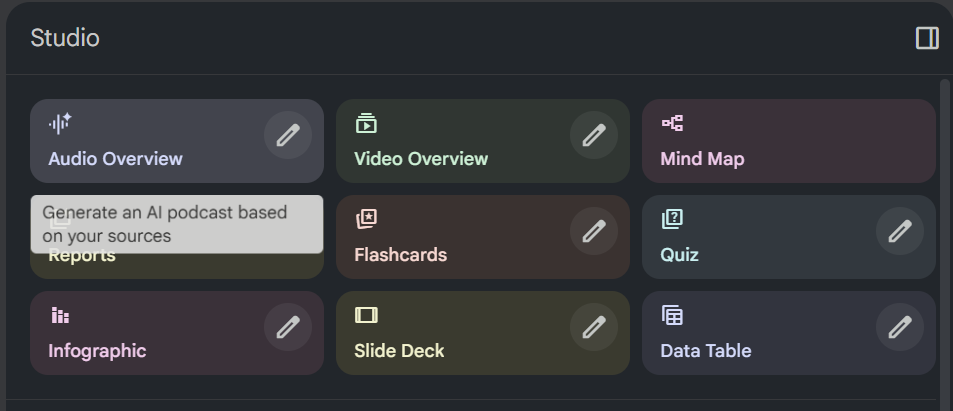Click the Audio Overview waveform icon
953x411 pixels.
(60, 124)
